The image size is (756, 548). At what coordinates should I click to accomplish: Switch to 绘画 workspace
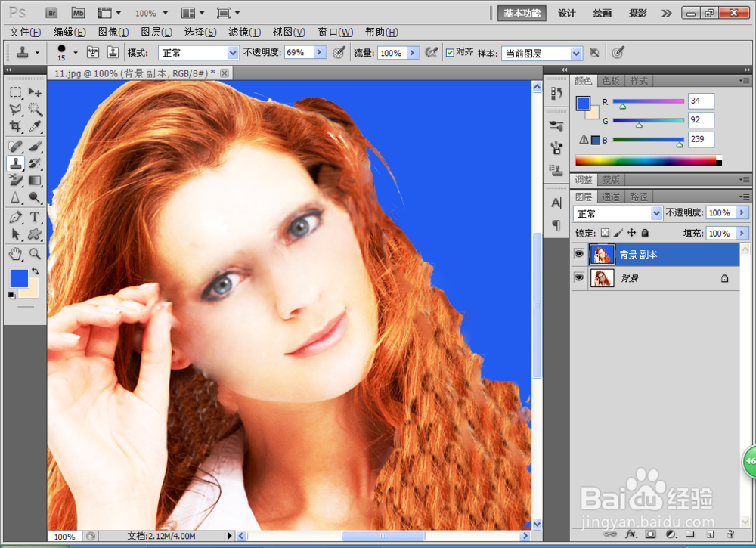pyautogui.click(x=602, y=13)
